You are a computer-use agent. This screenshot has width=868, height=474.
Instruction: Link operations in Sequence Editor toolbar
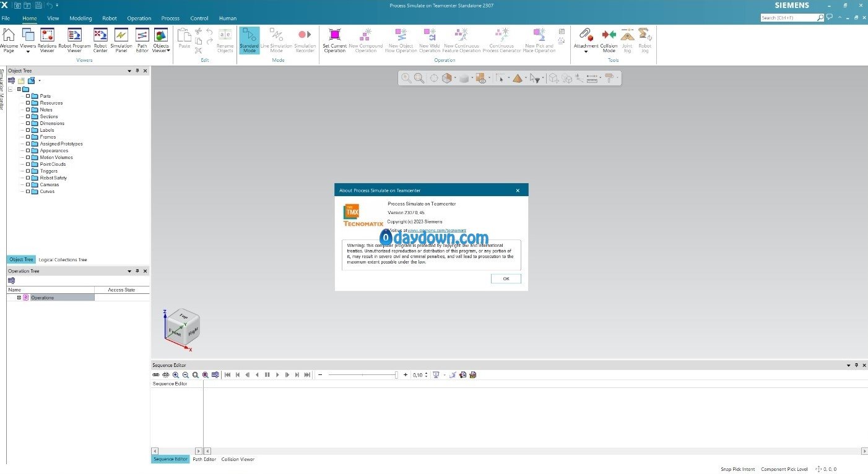point(157,375)
